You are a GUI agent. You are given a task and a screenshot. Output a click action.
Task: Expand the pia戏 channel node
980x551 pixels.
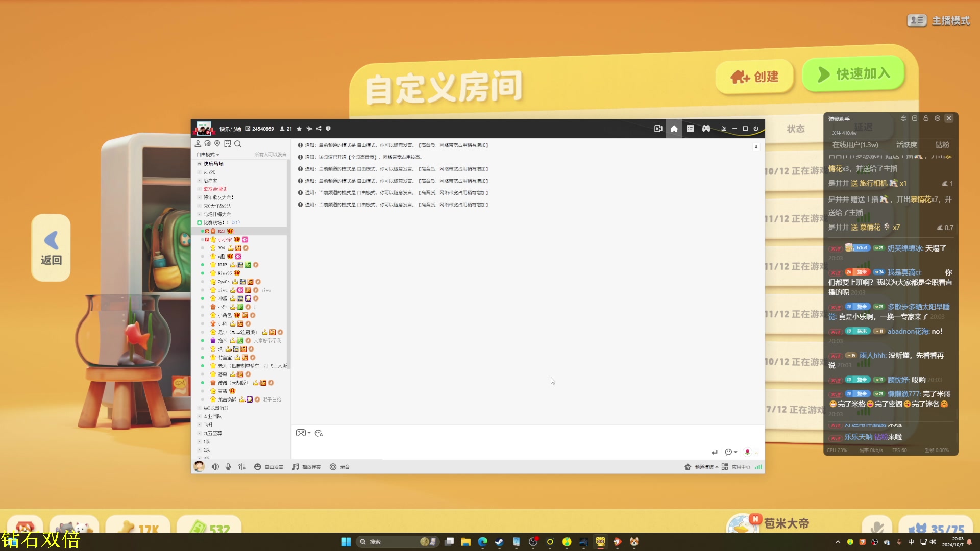tap(200, 172)
